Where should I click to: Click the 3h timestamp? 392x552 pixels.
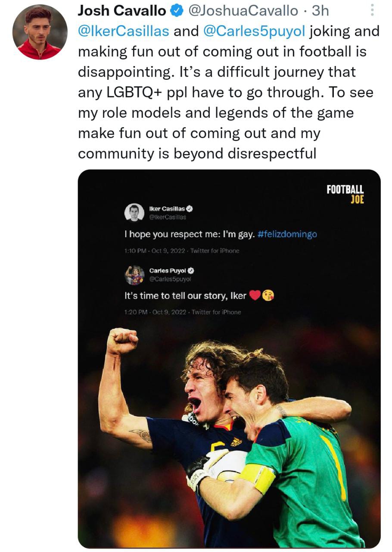click(320, 11)
